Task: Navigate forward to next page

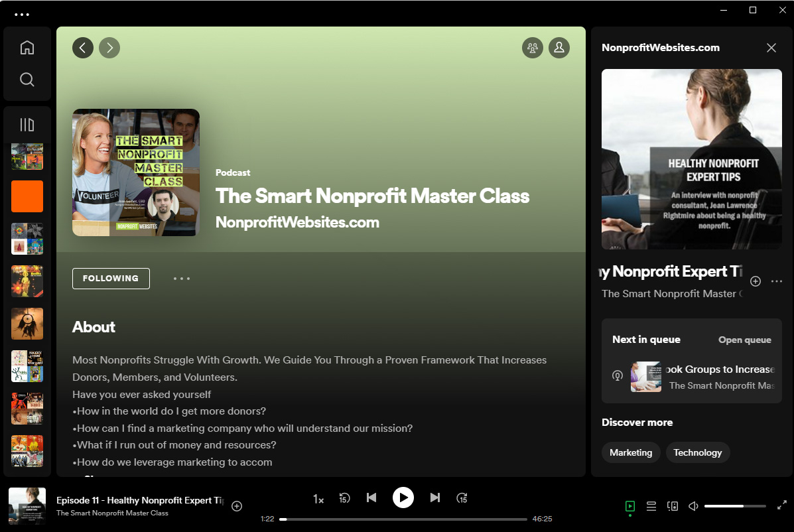Action: [109, 48]
